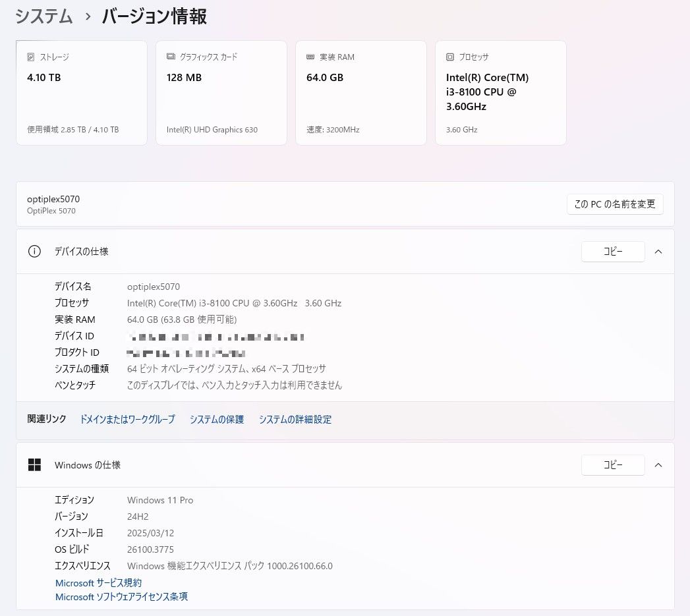The height and width of the screenshot is (616, 690).
Task: Click the ペンとタッチ value text
Action: coord(235,385)
